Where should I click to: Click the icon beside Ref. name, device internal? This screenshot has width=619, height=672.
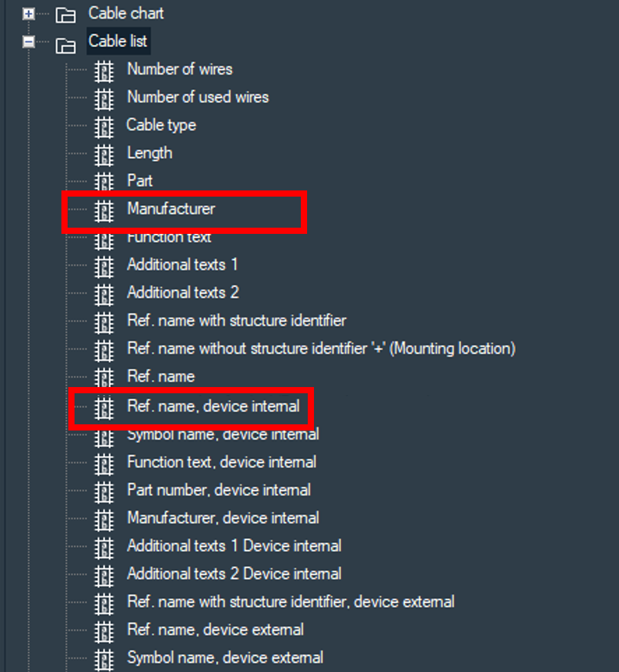(104, 408)
